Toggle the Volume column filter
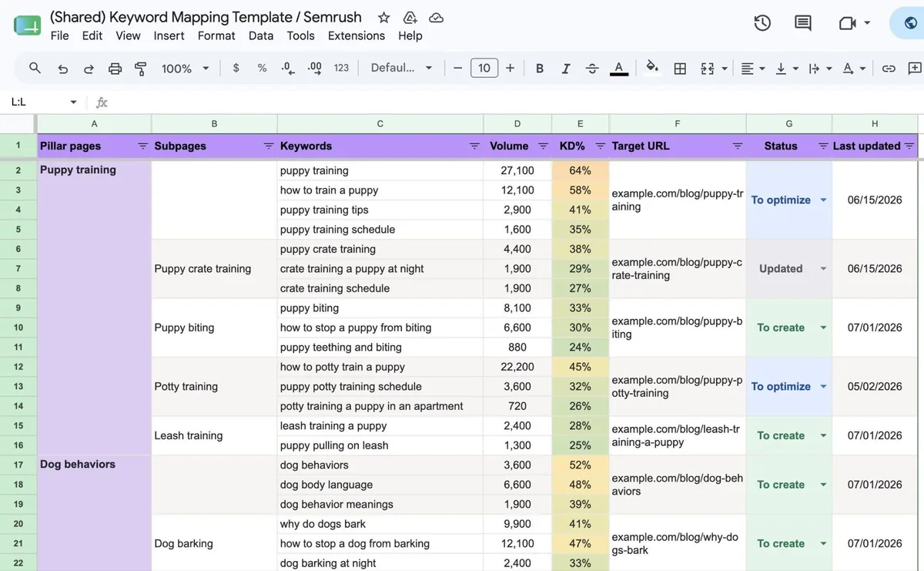Viewport: 924px width, 571px height. pyautogui.click(x=543, y=146)
